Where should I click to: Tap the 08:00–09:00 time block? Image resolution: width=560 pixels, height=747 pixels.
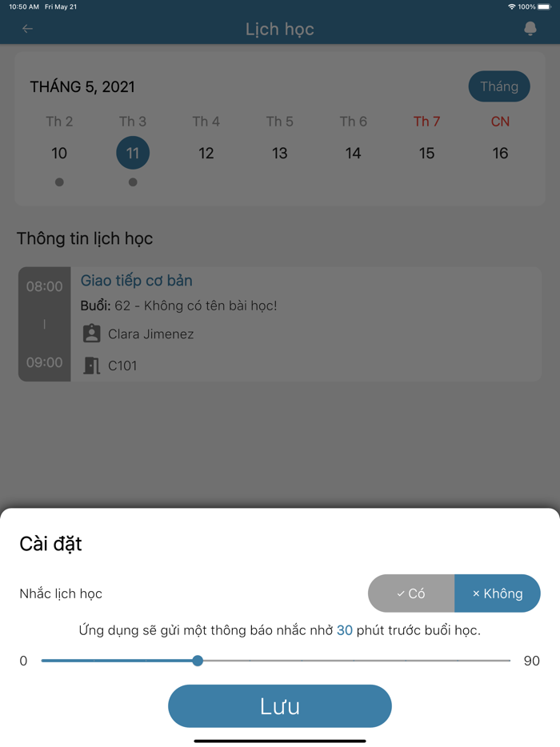[44, 324]
